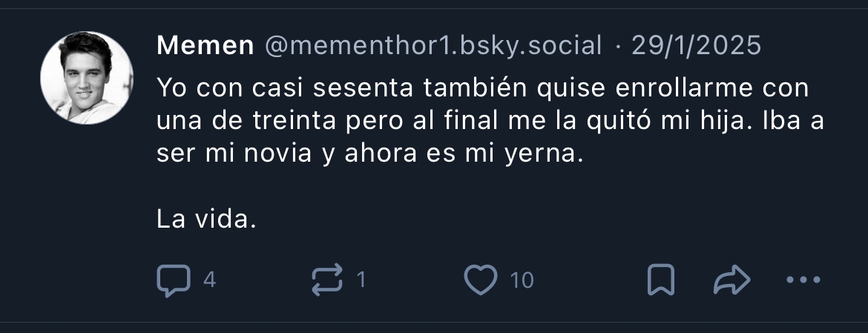Click the reply count 4
Viewport: 868px width, 333px height.
[x=209, y=280]
